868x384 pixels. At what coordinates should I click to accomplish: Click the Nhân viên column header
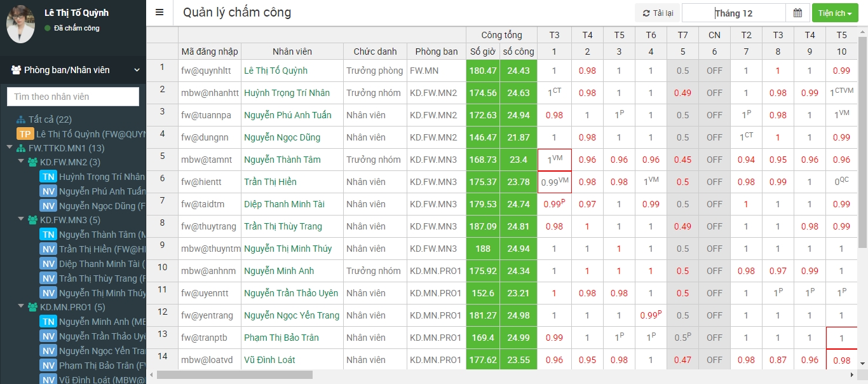[292, 51]
